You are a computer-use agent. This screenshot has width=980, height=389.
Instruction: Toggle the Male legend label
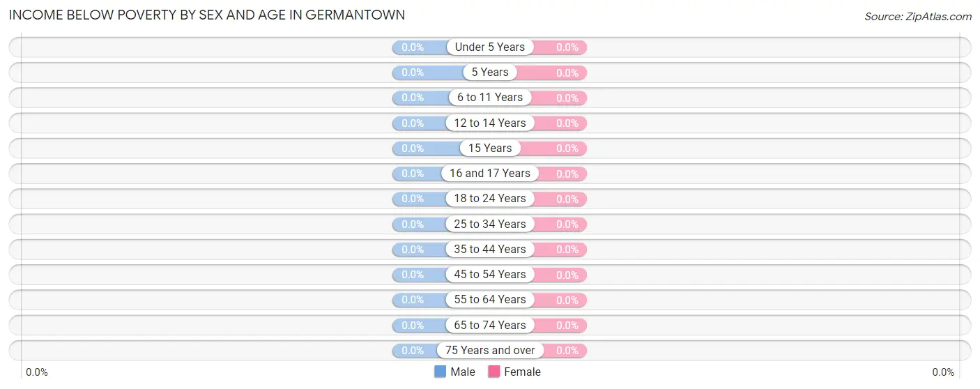(463, 372)
